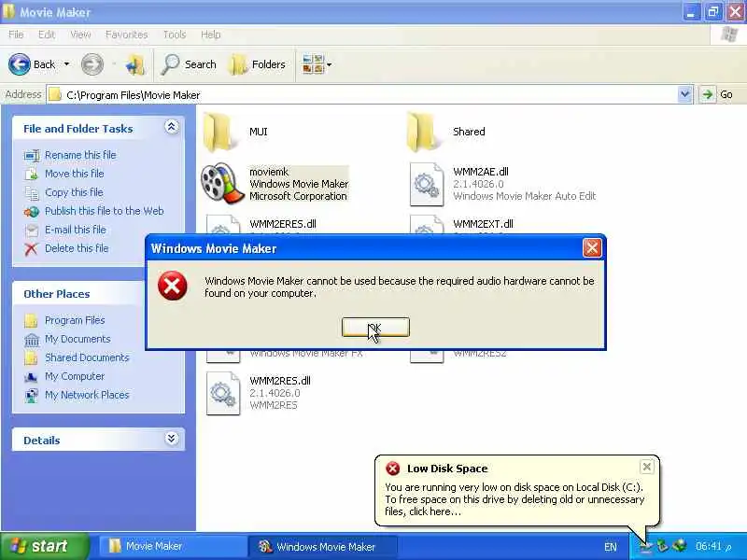The image size is (747, 560).
Task: Click the Forward arrow toolbar button
Action: coord(92,64)
